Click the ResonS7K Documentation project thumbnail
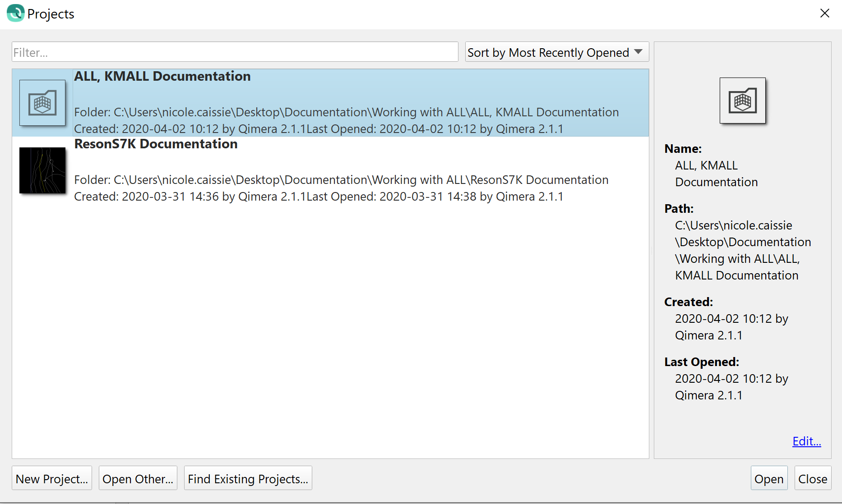Viewport: 842px width, 504px height. (x=42, y=170)
